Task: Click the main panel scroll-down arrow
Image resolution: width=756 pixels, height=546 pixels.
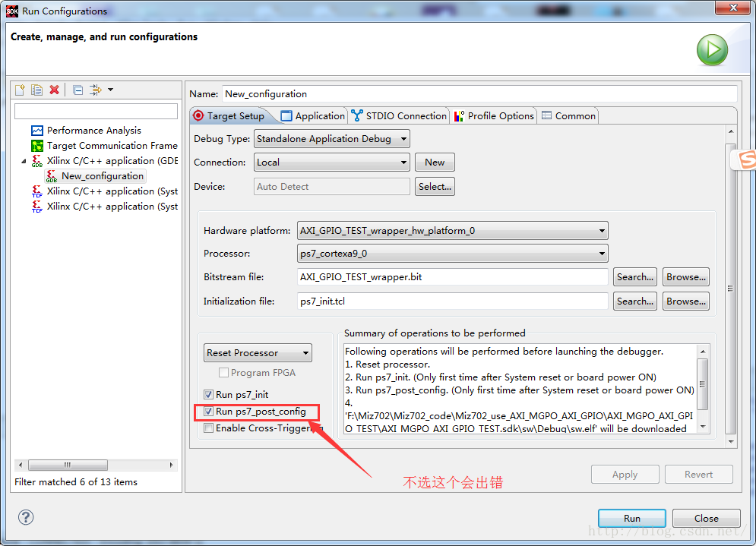Action: pyautogui.click(x=731, y=441)
